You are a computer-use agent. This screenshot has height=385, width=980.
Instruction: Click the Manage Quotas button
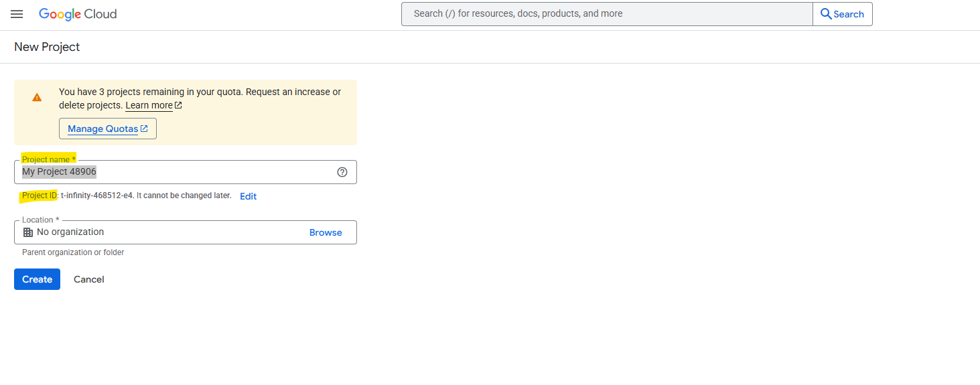tap(108, 129)
